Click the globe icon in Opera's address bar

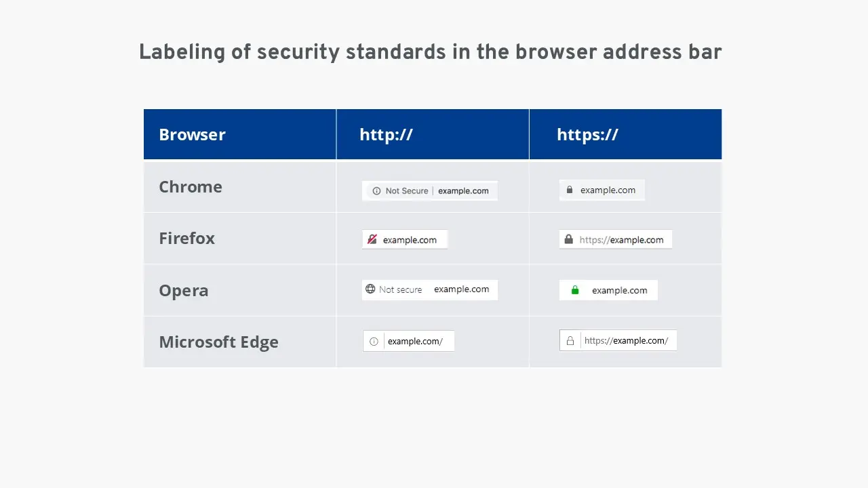click(371, 289)
